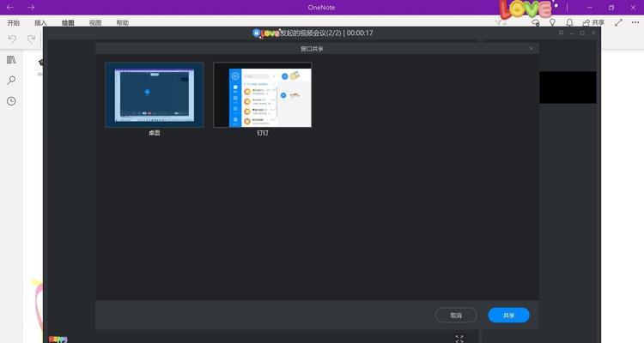Open OneNote recent notes clock icon
Viewport: 644px width, 343px height.
[x=11, y=101]
